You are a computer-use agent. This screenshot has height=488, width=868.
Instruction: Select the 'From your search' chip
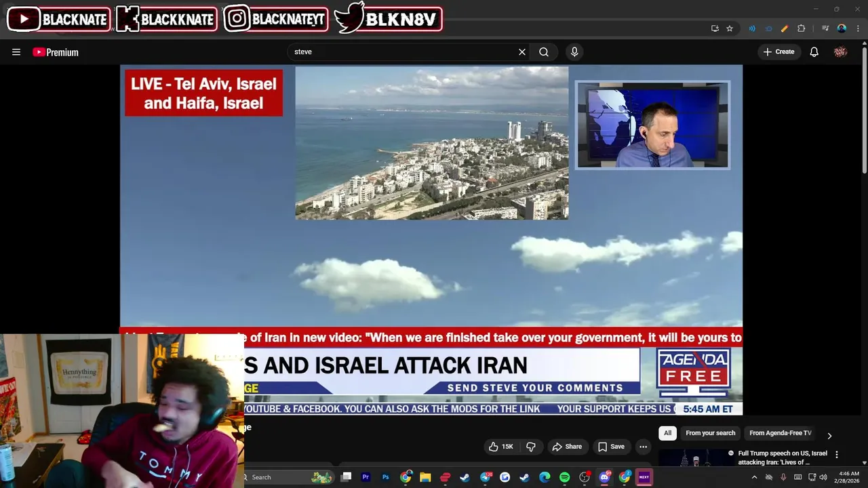coord(710,433)
